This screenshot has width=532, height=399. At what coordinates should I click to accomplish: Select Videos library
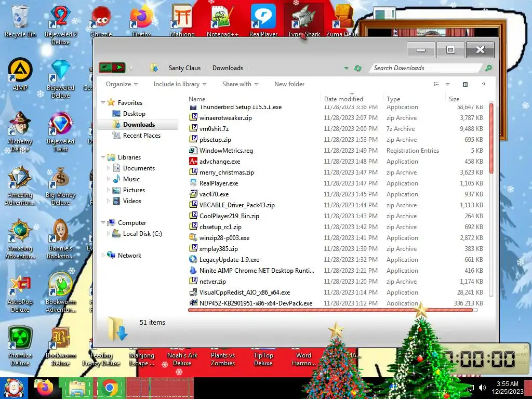click(132, 201)
